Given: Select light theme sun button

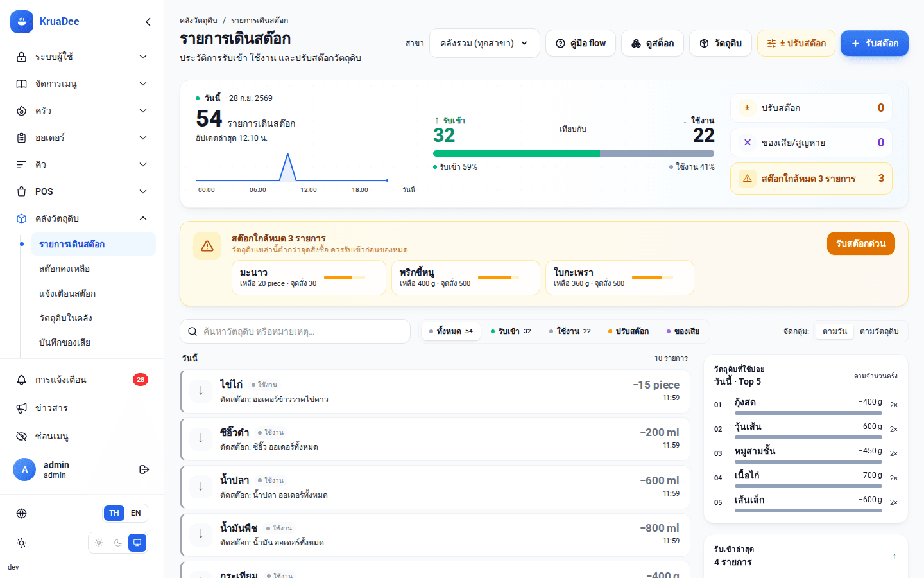Looking at the screenshot, I should (x=99, y=543).
